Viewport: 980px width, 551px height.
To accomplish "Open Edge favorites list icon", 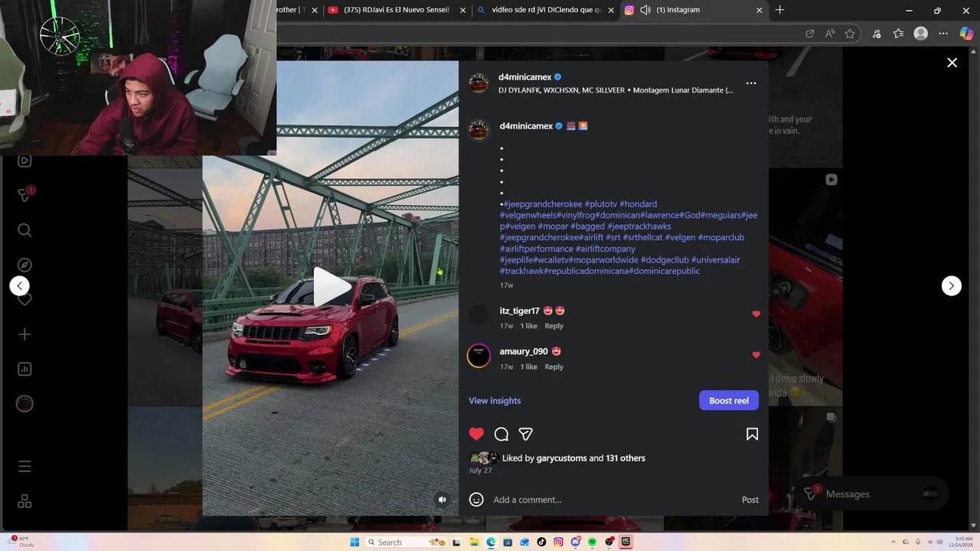I will (899, 34).
